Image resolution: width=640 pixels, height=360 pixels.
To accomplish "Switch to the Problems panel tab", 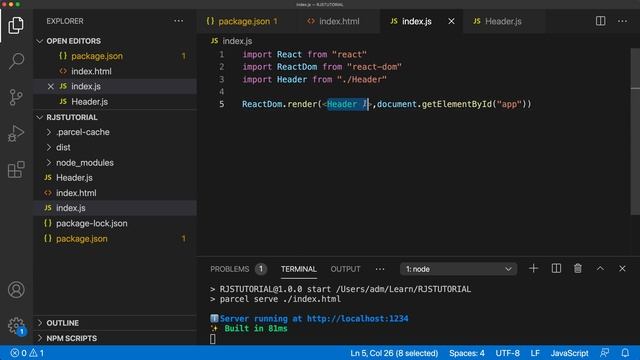I will coord(238,269).
